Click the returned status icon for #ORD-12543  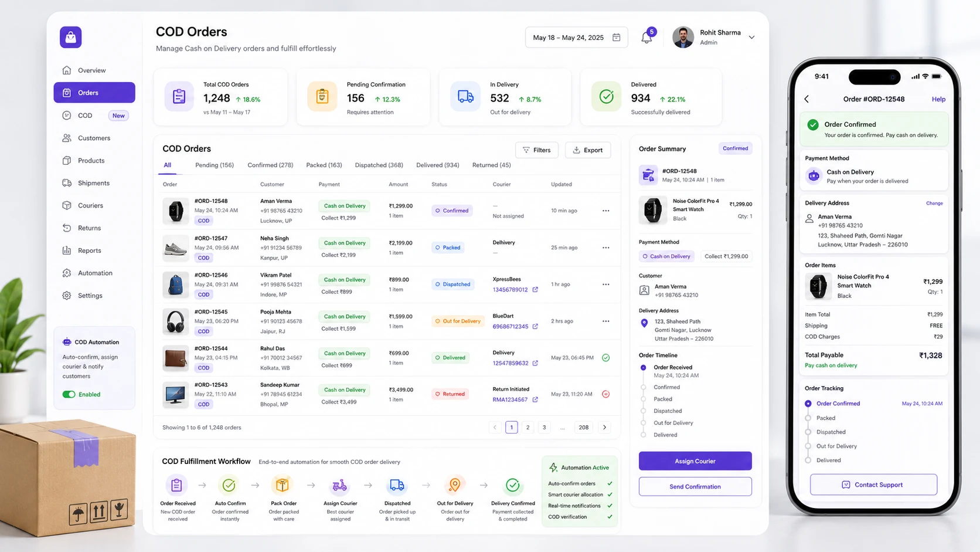605,394
